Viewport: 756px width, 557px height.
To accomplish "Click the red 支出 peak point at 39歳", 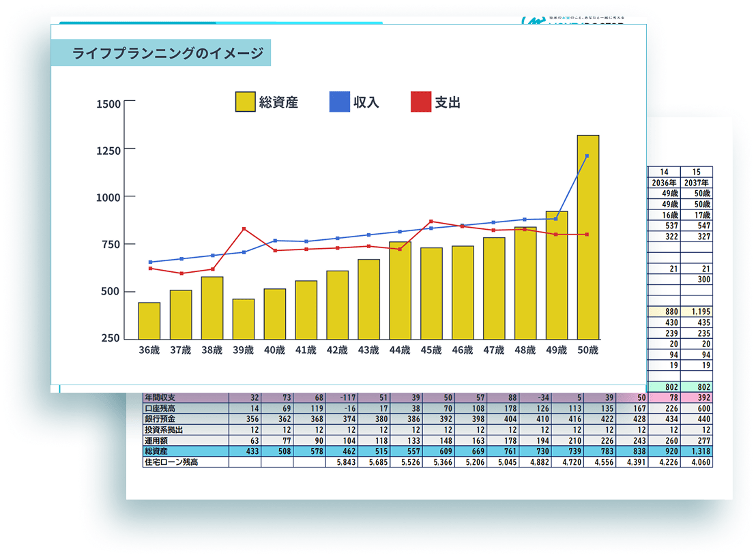I will coord(244,229).
